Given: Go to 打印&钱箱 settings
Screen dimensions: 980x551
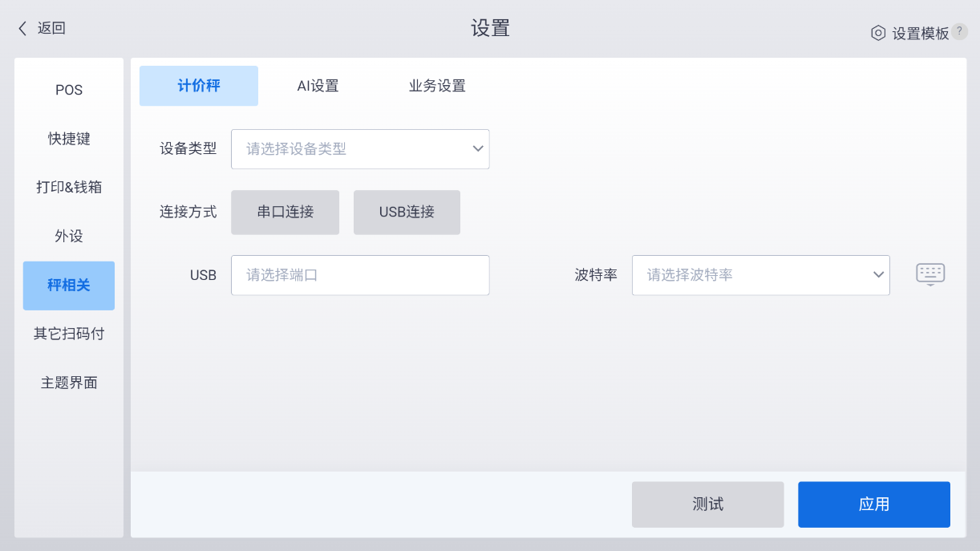Looking at the screenshot, I should 69,187.
